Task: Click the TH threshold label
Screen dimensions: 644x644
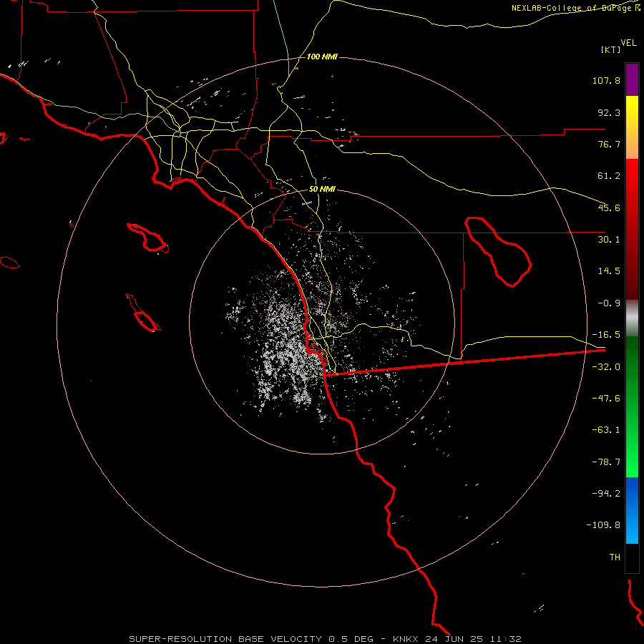Action: tap(615, 557)
